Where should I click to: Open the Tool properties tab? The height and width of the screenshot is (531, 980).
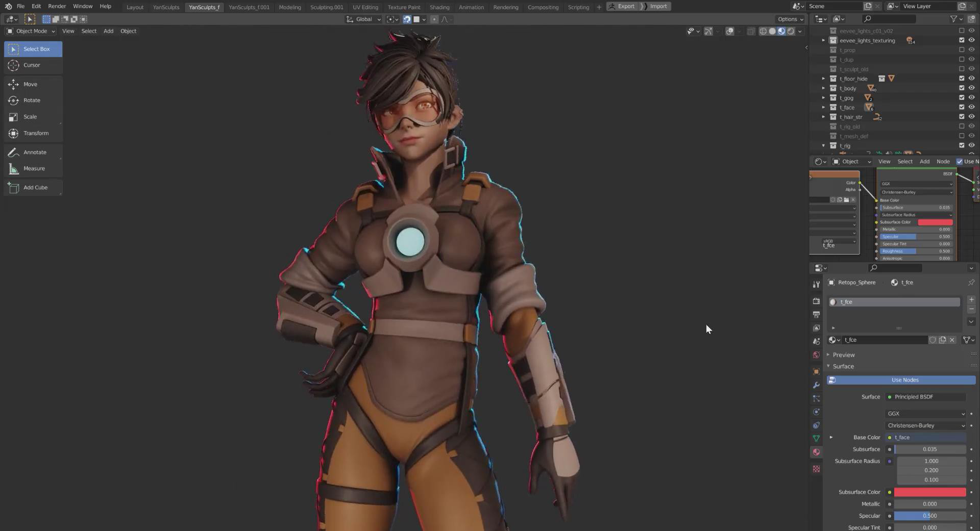[816, 284]
